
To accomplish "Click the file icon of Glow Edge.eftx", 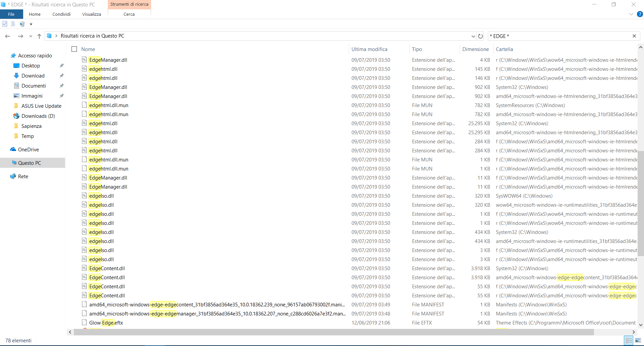I will (84, 322).
